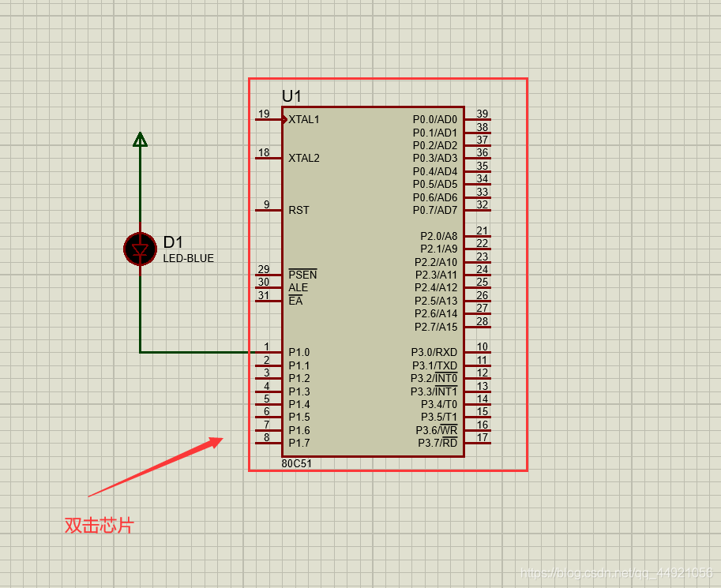Click the P1.7 pin 8
This screenshot has width=721, height=588.
(x=268, y=444)
